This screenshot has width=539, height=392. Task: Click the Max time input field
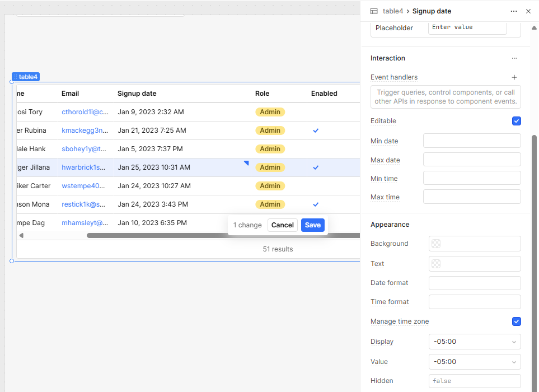click(472, 197)
